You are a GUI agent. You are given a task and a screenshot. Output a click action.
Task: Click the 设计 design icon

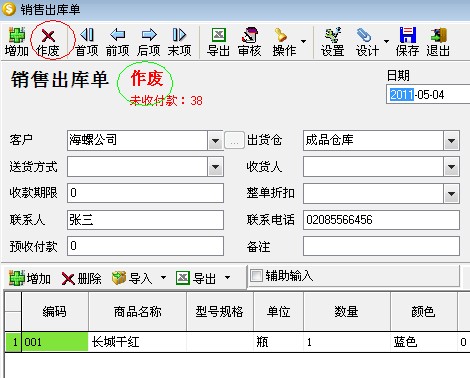[x=367, y=42]
